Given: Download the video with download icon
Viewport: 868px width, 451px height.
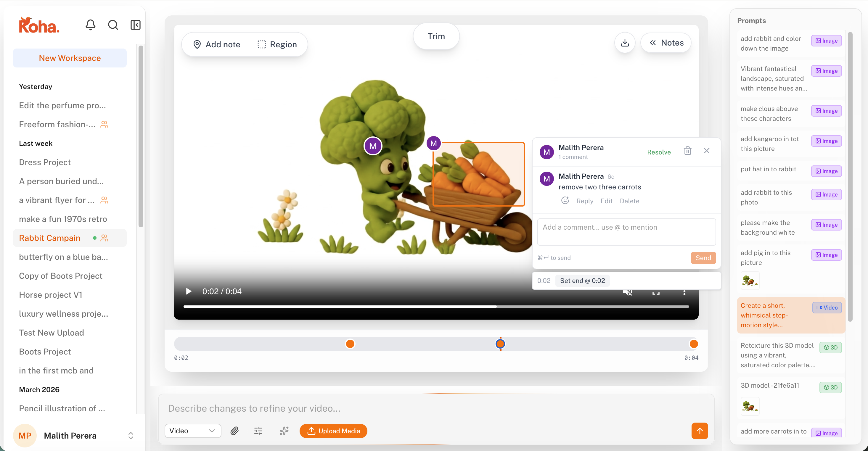Looking at the screenshot, I should pyautogui.click(x=625, y=43).
